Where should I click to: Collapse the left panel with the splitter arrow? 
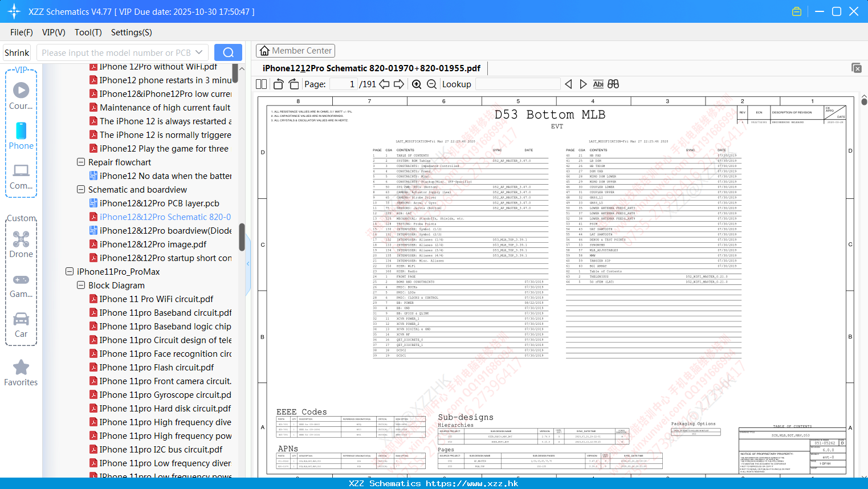point(248,263)
